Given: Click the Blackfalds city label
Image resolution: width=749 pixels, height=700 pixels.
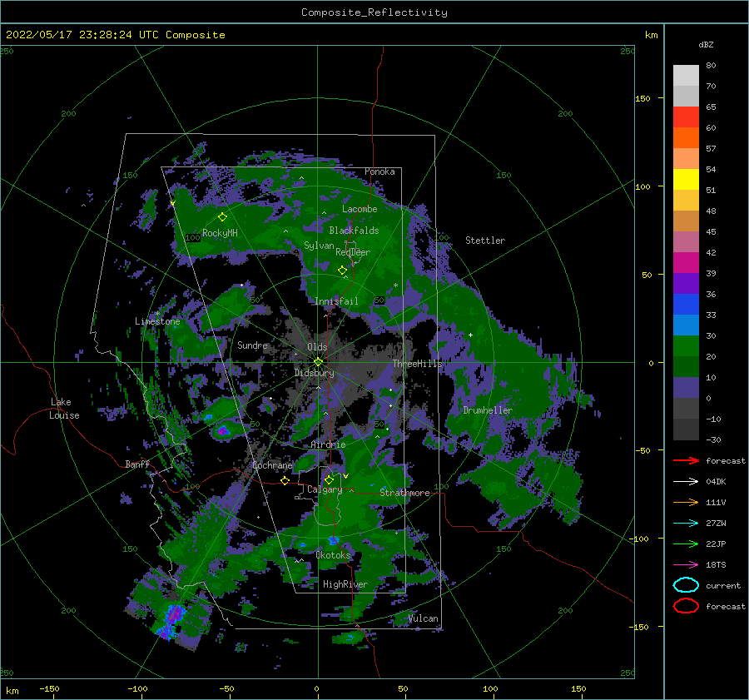Looking at the screenshot, I should 354,231.
